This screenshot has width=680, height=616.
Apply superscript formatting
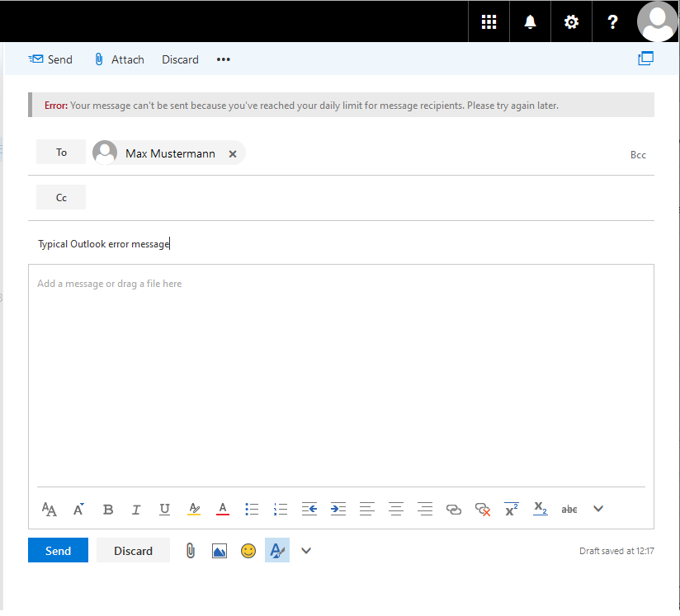click(511, 509)
